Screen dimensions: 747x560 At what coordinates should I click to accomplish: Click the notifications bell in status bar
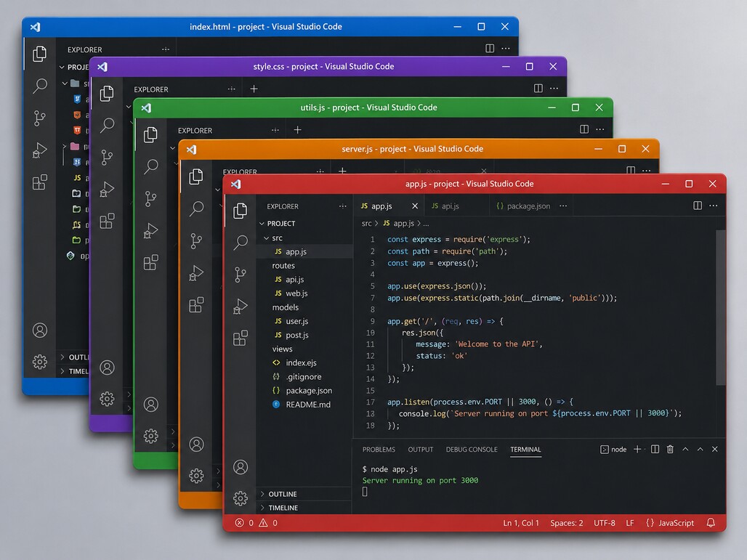point(711,523)
